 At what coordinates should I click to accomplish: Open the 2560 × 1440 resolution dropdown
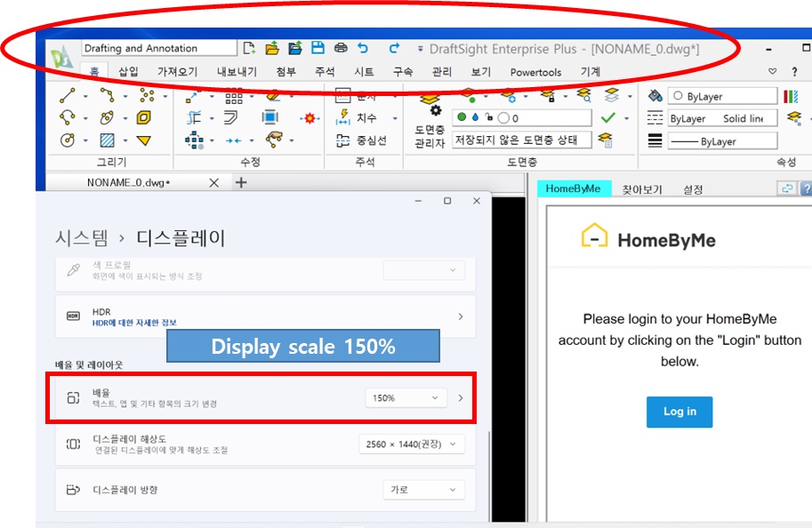[x=412, y=444]
